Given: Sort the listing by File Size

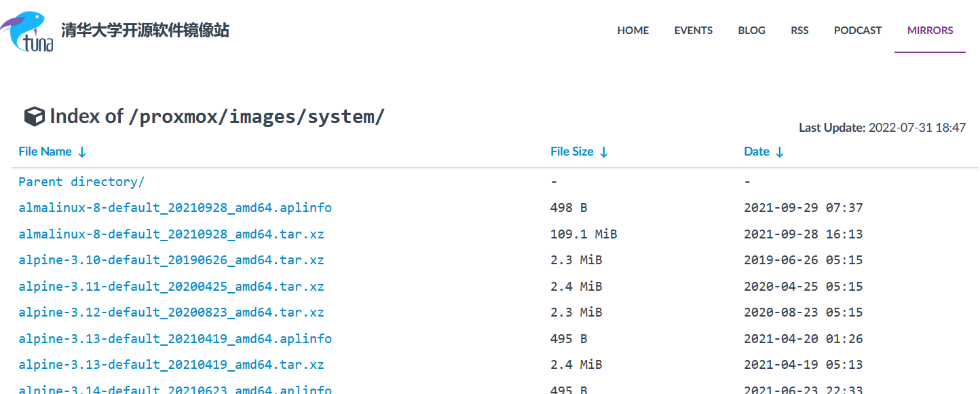Looking at the screenshot, I should tap(579, 152).
